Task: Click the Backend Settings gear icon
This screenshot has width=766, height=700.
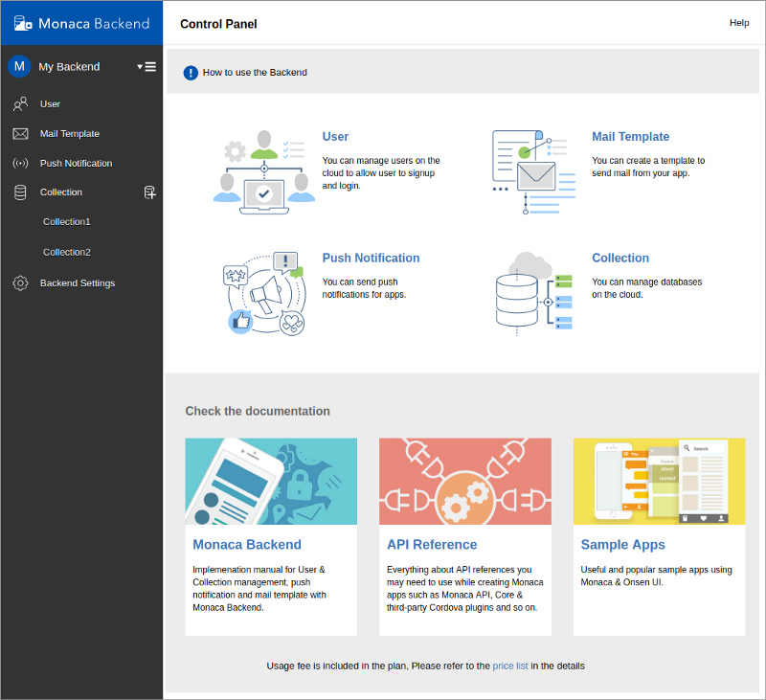Action: pyautogui.click(x=20, y=283)
